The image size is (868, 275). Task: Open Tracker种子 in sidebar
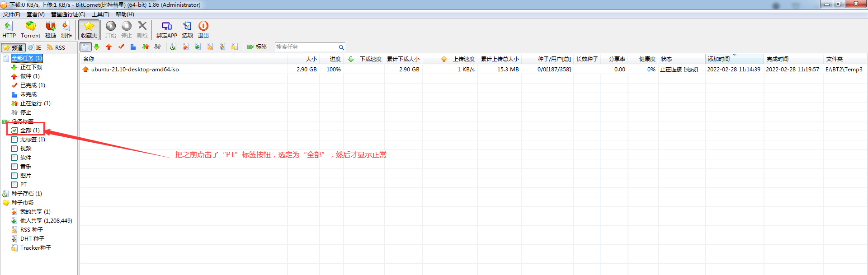coord(36,248)
